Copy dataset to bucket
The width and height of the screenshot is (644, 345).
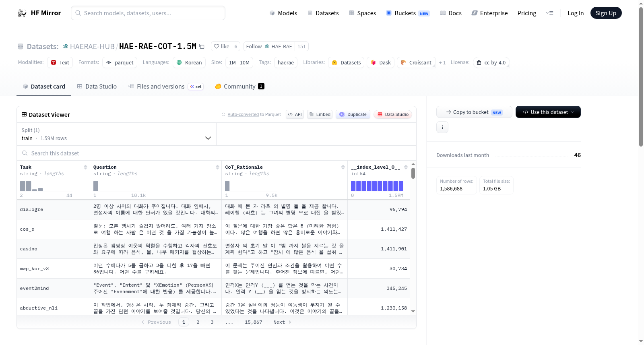[474, 112]
